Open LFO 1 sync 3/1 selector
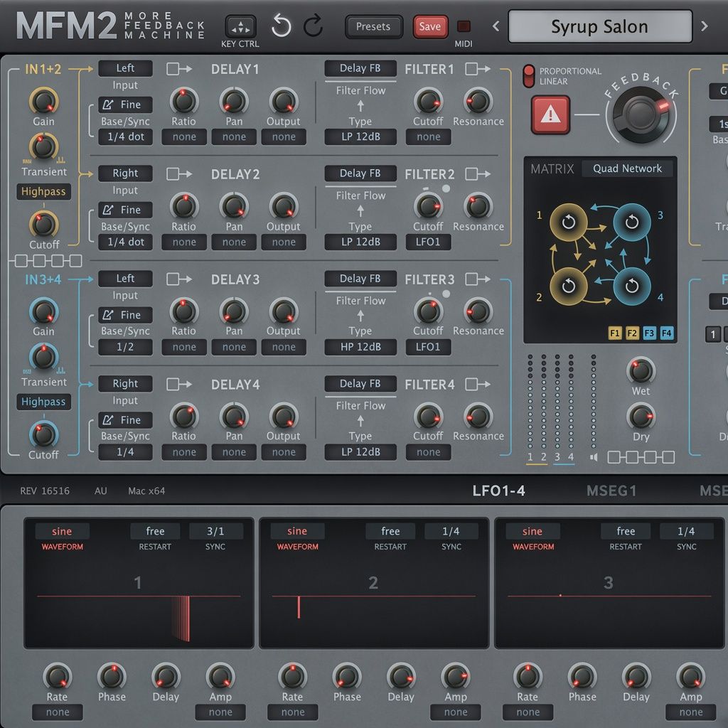728x728 pixels. [215, 531]
